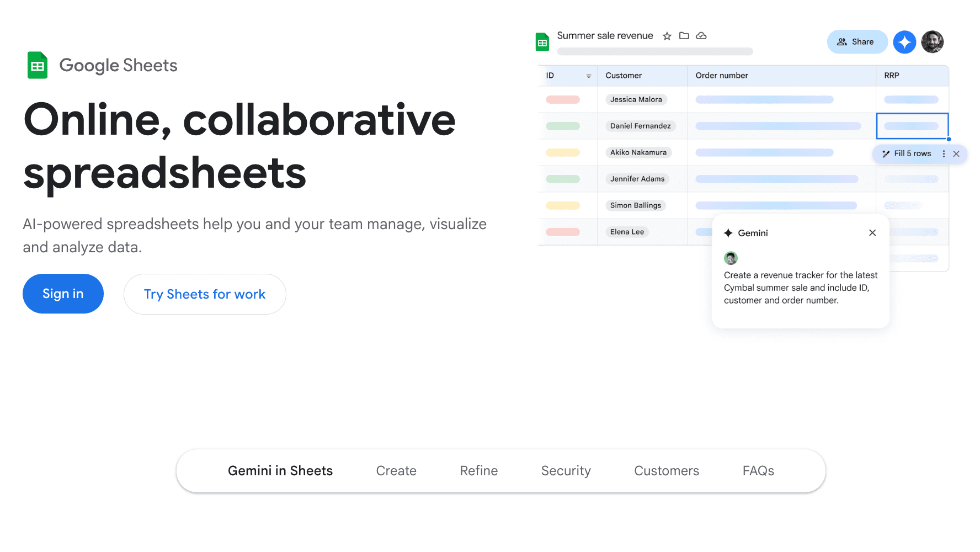The image size is (980, 552).
Task: Select the Akiko Nakamura chip
Action: (638, 152)
